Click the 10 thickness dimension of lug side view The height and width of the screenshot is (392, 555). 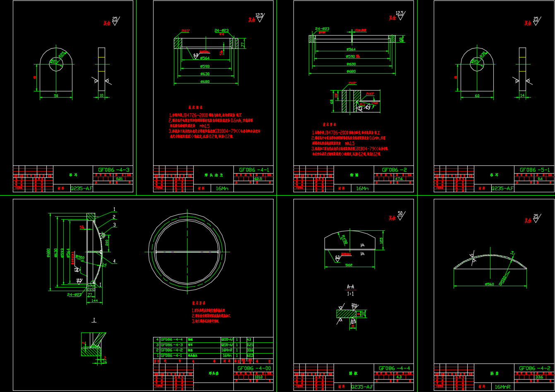(x=101, y=96)
